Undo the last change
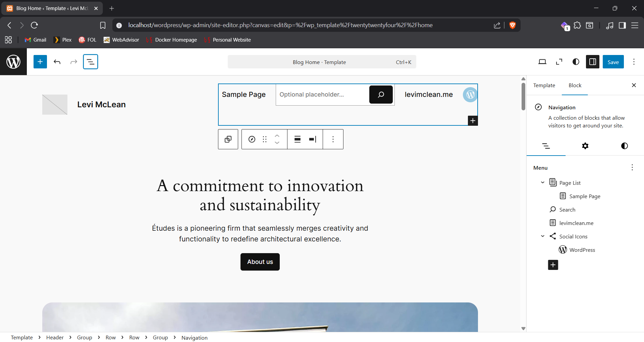Image resolution: width=644 pixels, height=342 pixels. (x=57, y=62)
